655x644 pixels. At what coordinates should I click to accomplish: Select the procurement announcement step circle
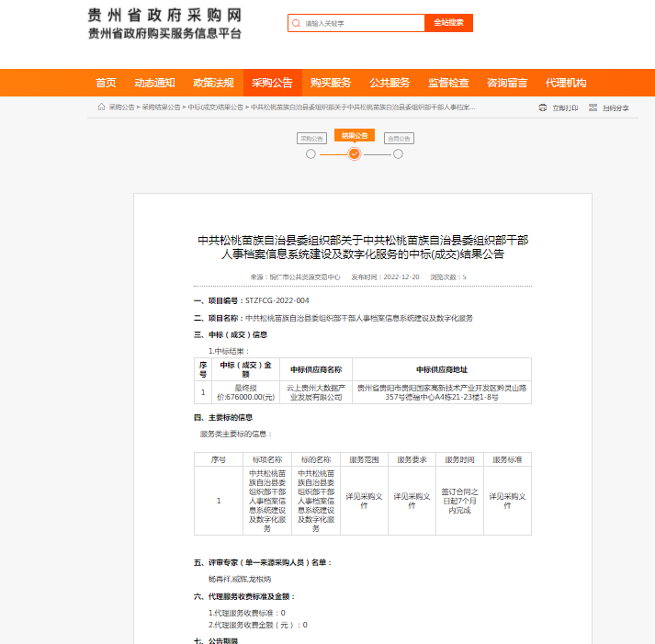[311, 154]
